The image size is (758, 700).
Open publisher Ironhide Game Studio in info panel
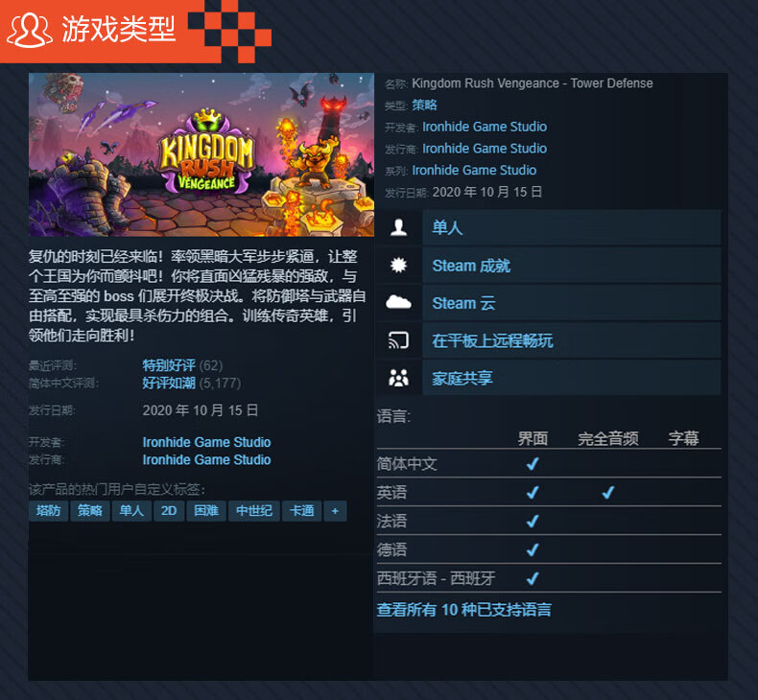pyautogui.click(x=485, y=149)
